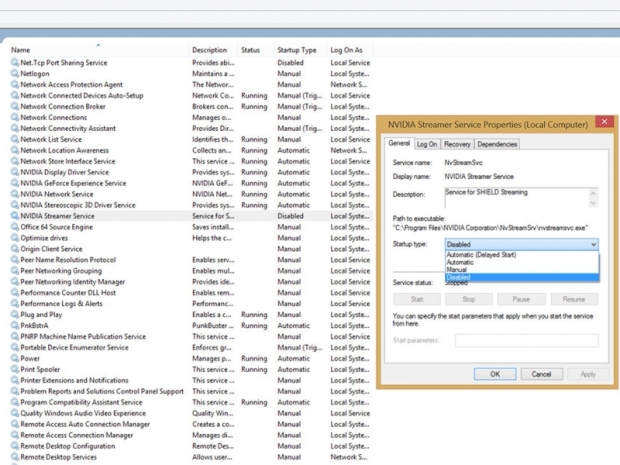Viewport: 620px width, 465px height.
Task: Click the Power service gear icon
Action: [x=14, y=358]
